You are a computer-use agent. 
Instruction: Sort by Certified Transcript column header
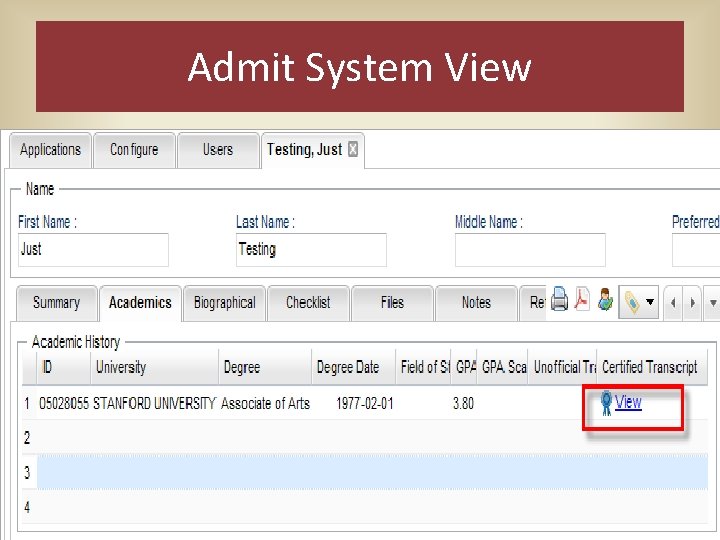652,367
